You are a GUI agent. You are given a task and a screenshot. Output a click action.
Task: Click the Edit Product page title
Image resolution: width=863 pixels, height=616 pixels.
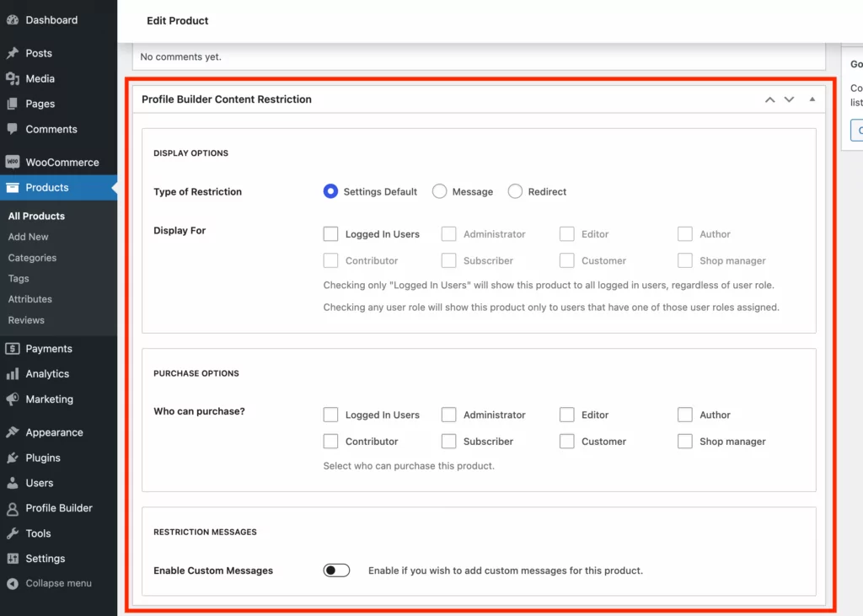click(x=177, y=21)
